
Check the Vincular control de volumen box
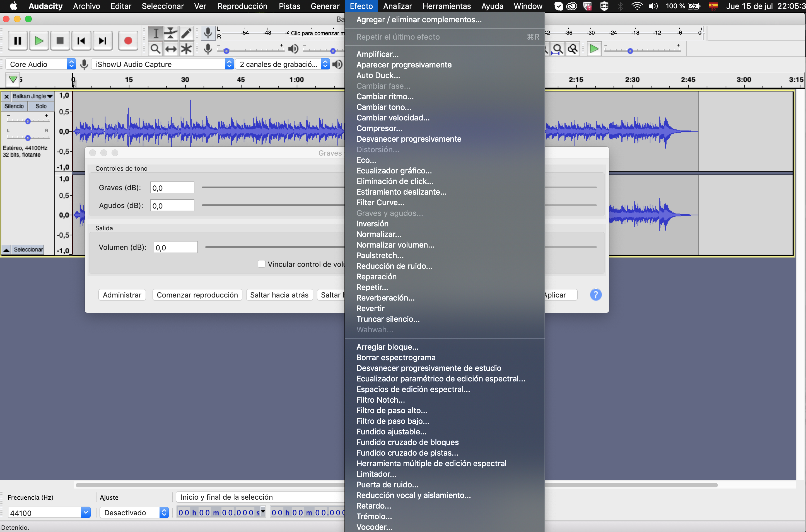(x=261, y=264)
